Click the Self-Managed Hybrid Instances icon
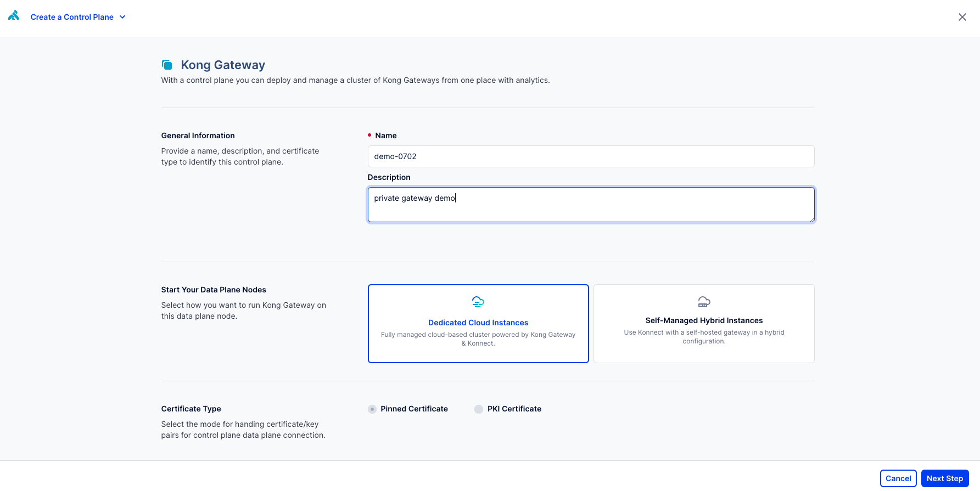This screenshot has height=491, width=980. 704,302
